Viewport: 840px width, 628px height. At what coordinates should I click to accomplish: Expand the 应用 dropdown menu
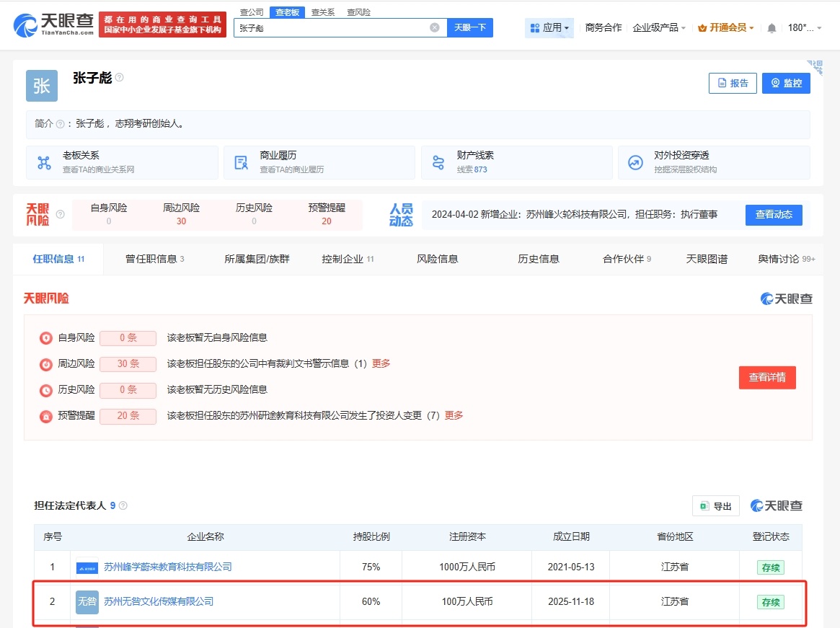(x=549, y=28)
